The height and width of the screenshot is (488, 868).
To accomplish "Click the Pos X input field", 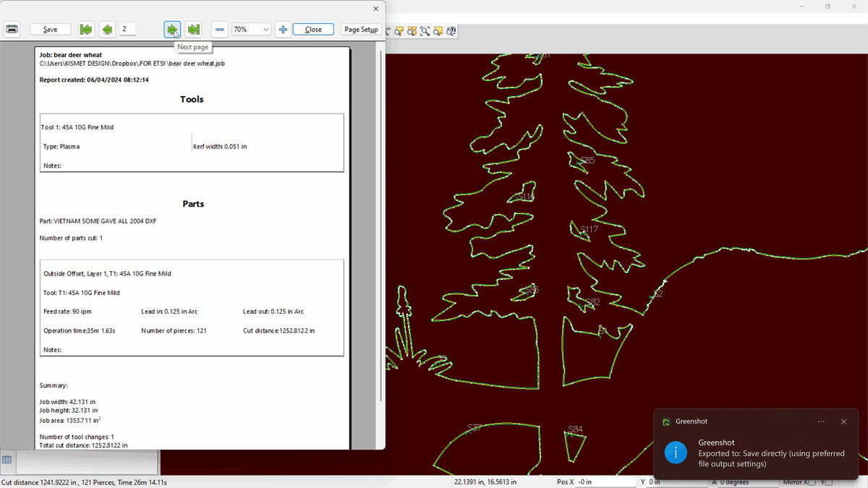I will click(x=605, y=482).
